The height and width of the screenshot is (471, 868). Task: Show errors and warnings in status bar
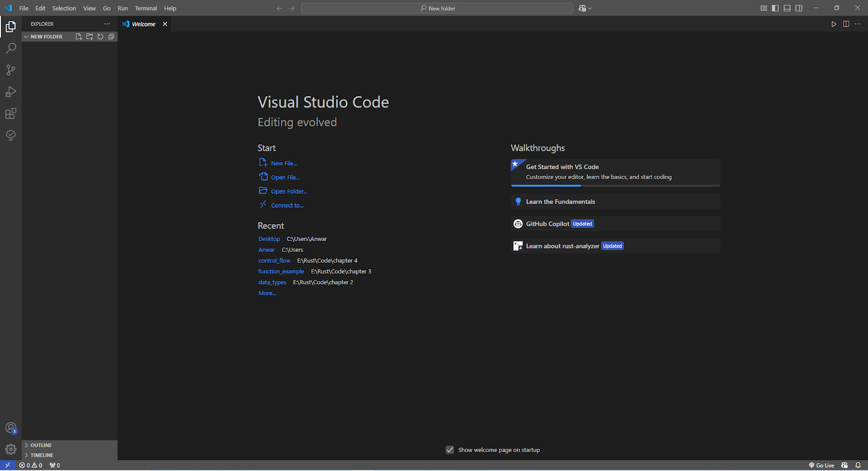click(x=31, y=465)
